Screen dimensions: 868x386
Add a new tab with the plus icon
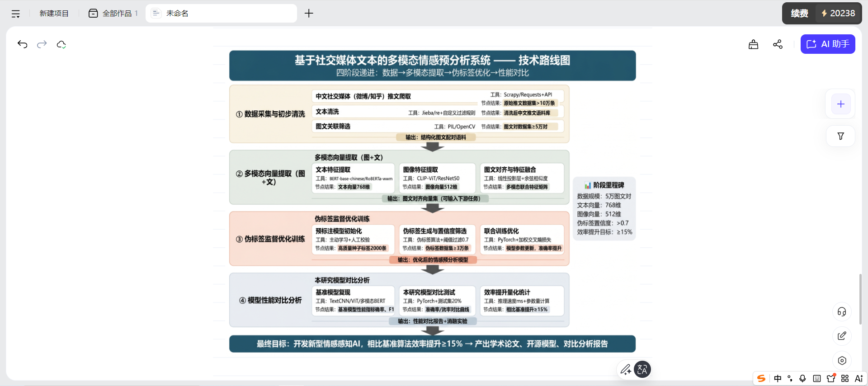click(309, 14)
